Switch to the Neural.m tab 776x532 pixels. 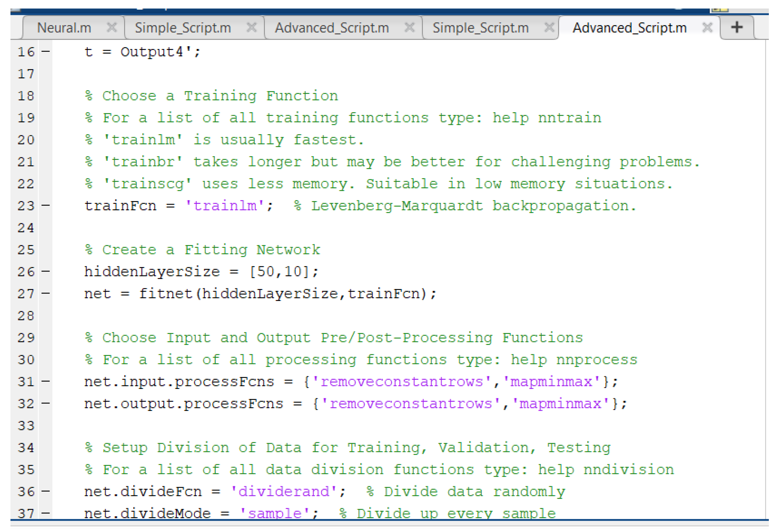pos(64,28)
